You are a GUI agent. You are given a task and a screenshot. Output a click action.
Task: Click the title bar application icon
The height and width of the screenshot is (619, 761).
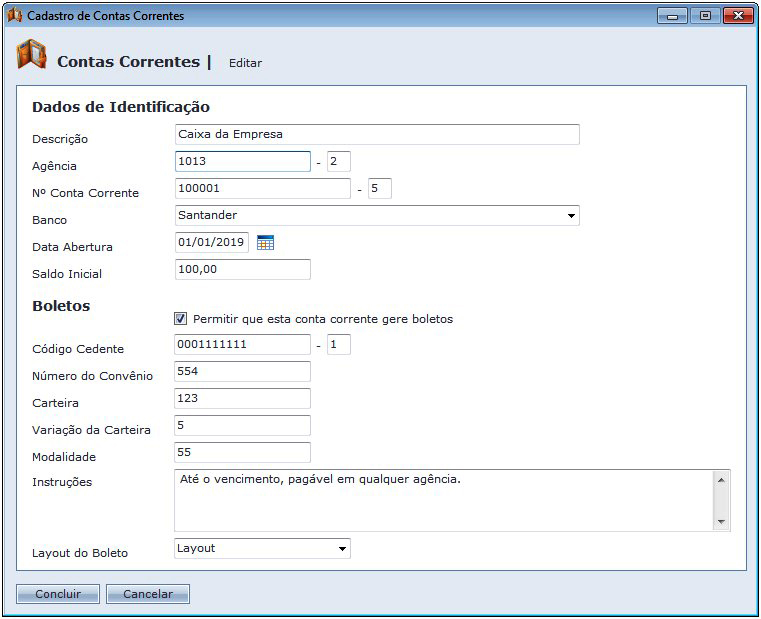coord(15,16)
